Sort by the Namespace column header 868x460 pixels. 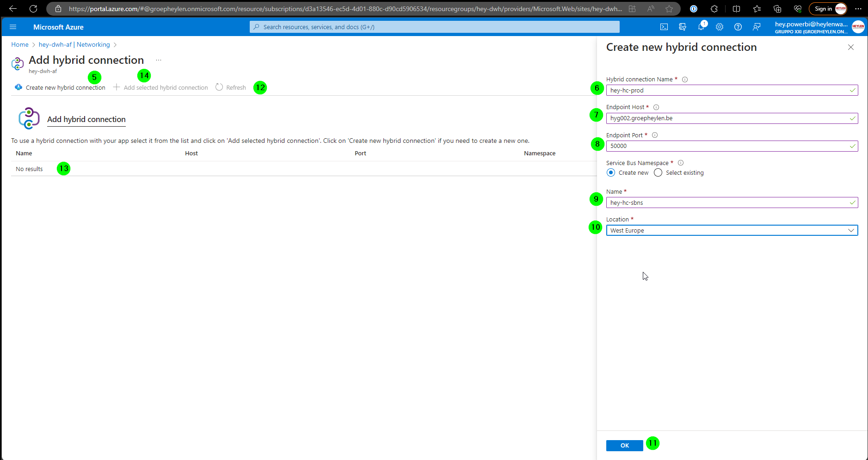(x=540, y=153)
